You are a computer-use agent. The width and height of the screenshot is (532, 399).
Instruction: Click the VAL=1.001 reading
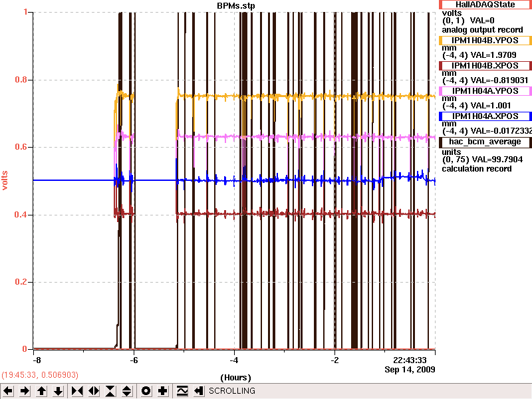(x=490, y=106)
